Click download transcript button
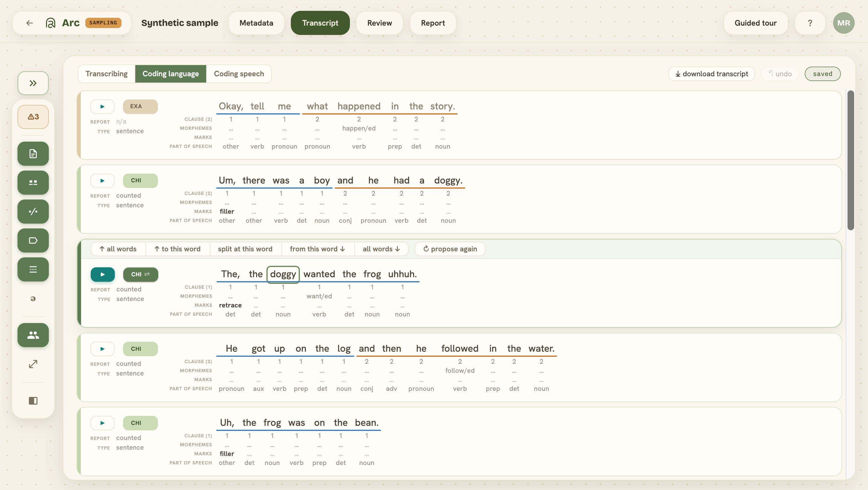 pyautogui.click(x=712, y=74)
